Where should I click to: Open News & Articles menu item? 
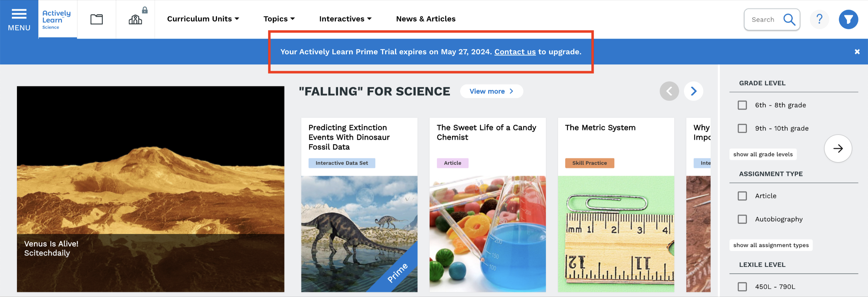[x=426, y=19]
